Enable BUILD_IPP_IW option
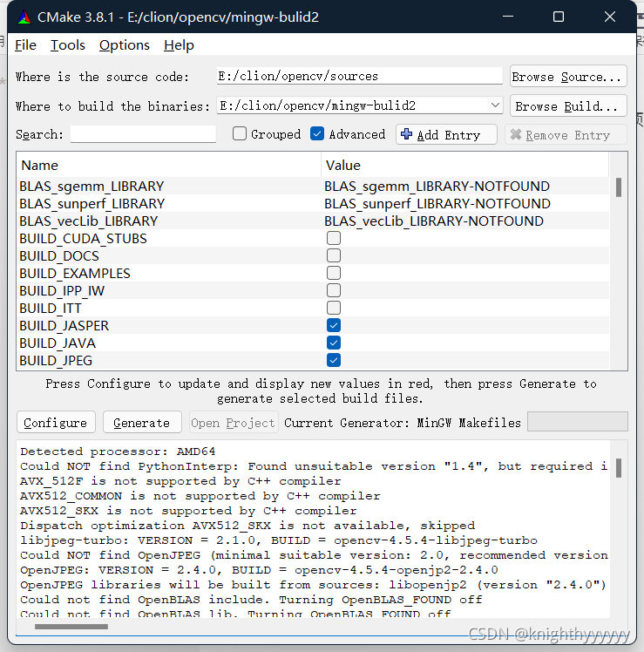Screen dimensions: 644x652 334,290
